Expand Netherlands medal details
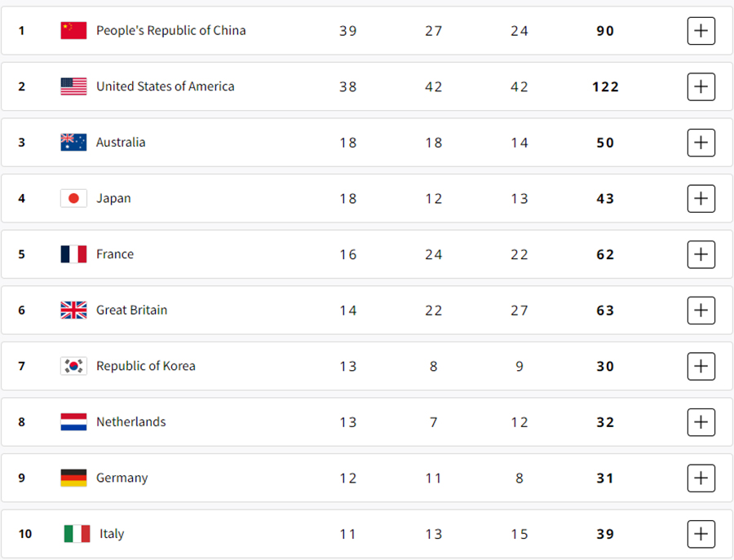 701,422
